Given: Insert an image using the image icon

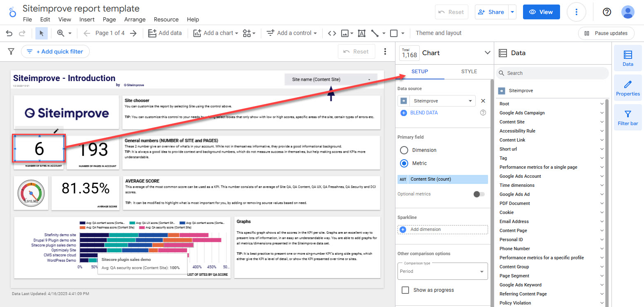Looking at the screenshot, I should (x=345, y=33).
